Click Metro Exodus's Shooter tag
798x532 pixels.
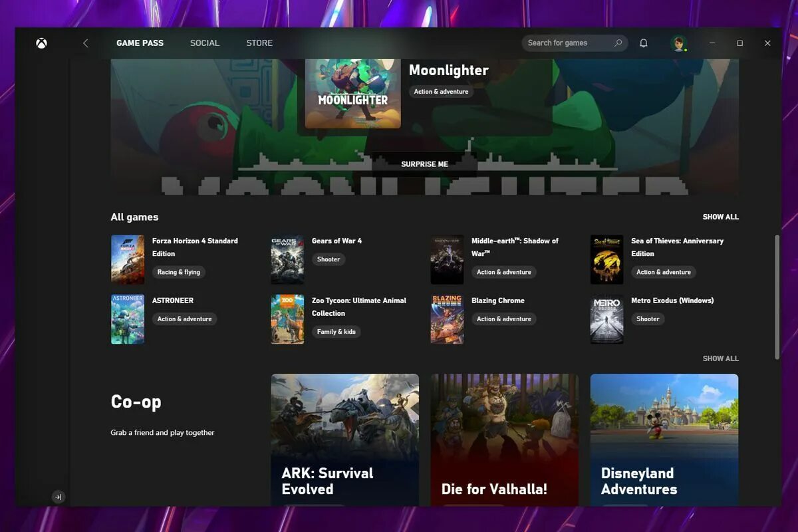pyautogui.click(x=648, y=319)
